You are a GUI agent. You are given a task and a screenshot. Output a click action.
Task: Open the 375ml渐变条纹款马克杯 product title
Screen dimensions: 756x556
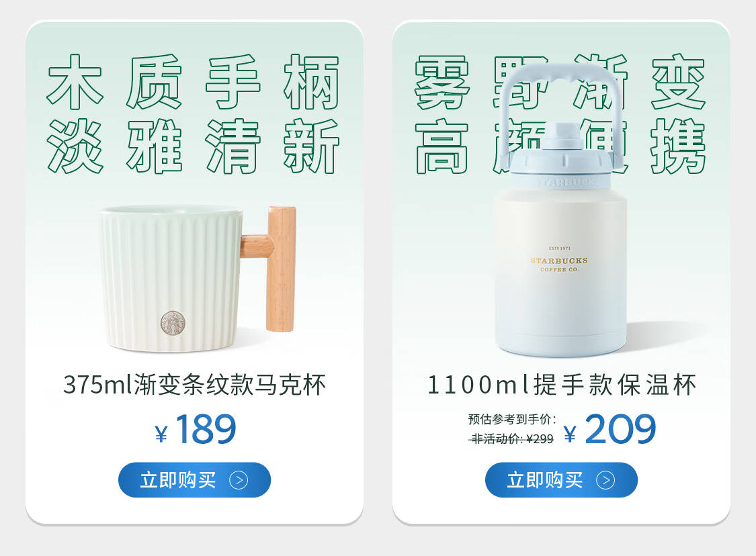194,385
